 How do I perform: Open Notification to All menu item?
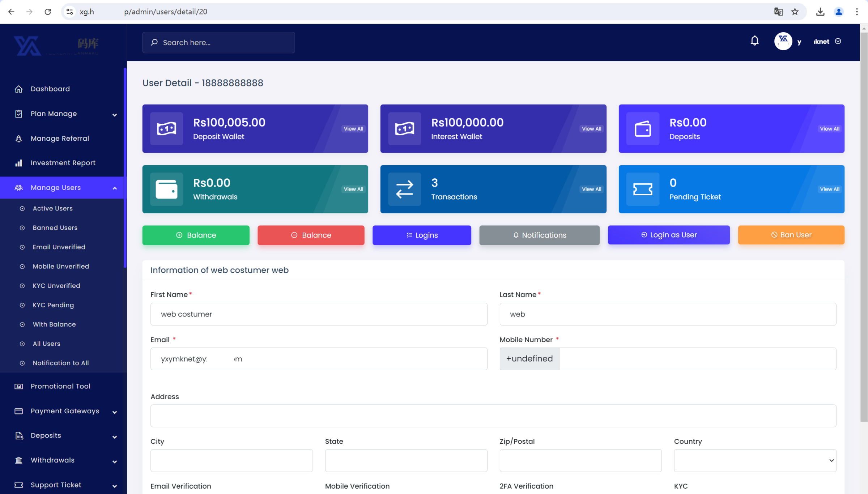(61, 363)
